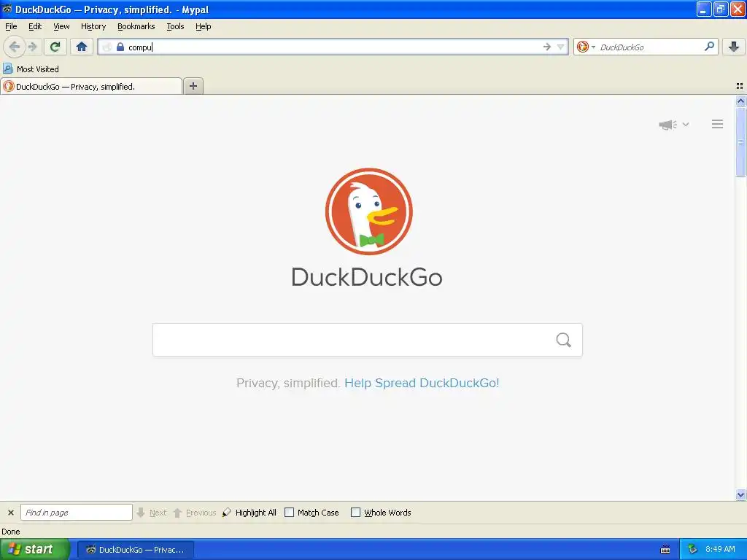The width and height of the screenshot is (747, 560).
Task: Click the DuckDuckGo taskbar window button
Action: pyautogui.click(x=135, y=550)
